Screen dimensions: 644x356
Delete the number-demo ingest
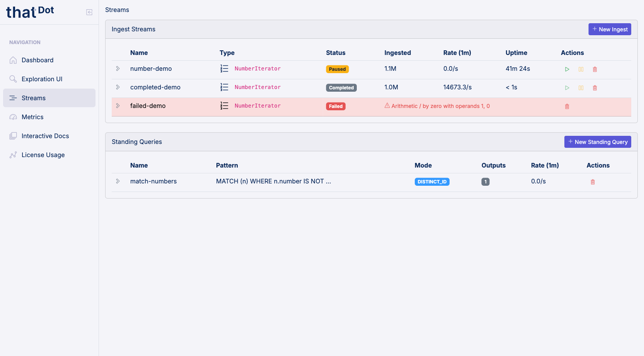tap(595, 69)
